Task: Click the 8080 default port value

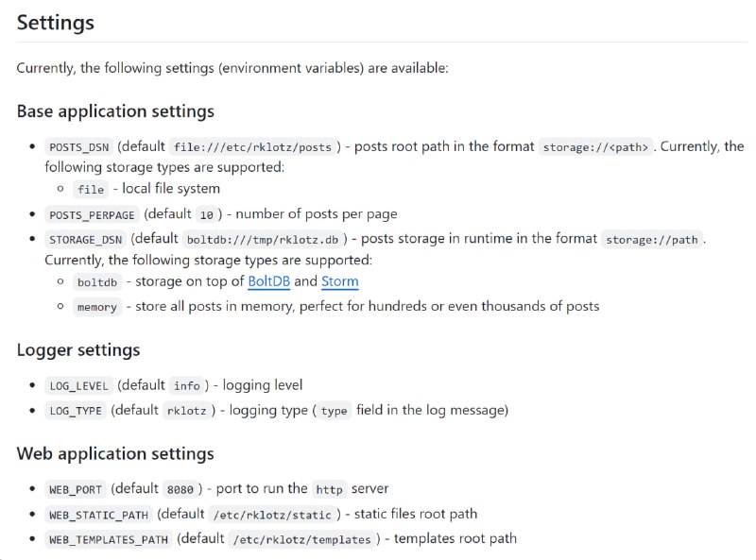Action: 180,489
